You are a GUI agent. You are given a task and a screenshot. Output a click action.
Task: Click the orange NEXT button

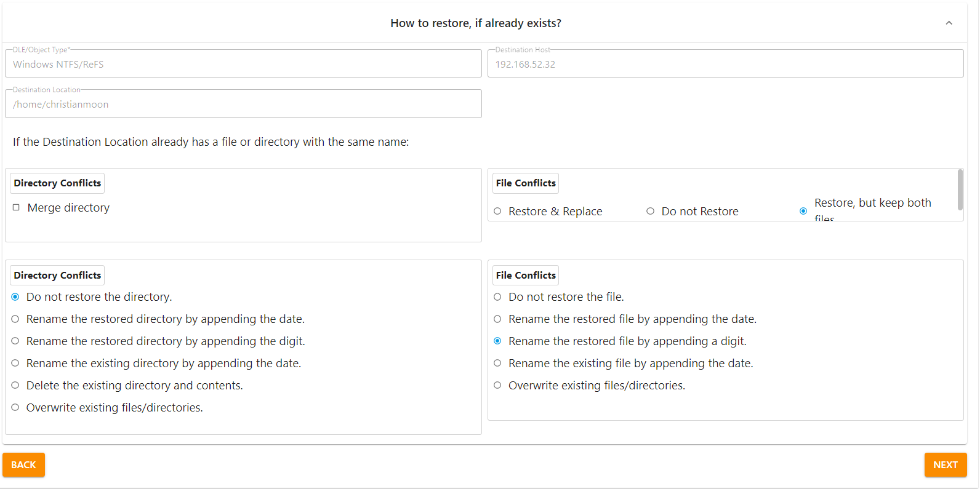[x=945, y=465]
